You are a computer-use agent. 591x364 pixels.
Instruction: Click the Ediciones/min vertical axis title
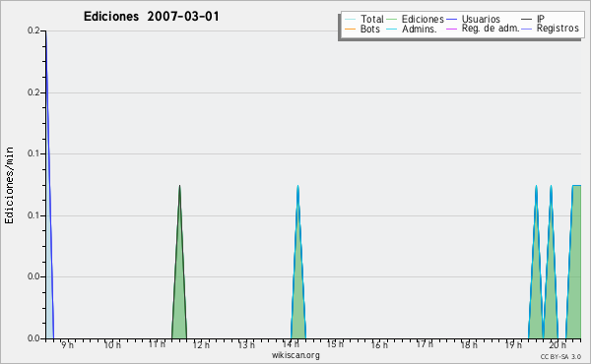pos(9,185)
